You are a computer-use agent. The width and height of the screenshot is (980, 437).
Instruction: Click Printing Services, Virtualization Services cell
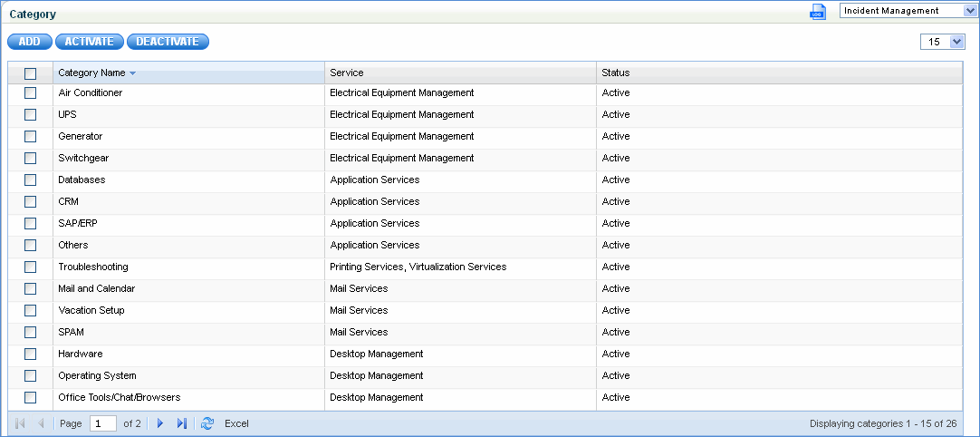pos(418,267)
